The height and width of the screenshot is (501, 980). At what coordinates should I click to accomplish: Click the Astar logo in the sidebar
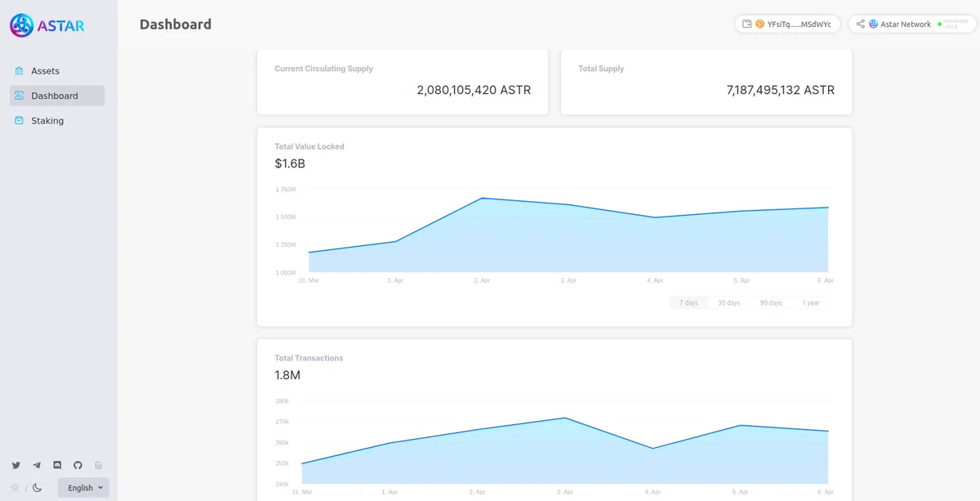[x=47, y=26]
